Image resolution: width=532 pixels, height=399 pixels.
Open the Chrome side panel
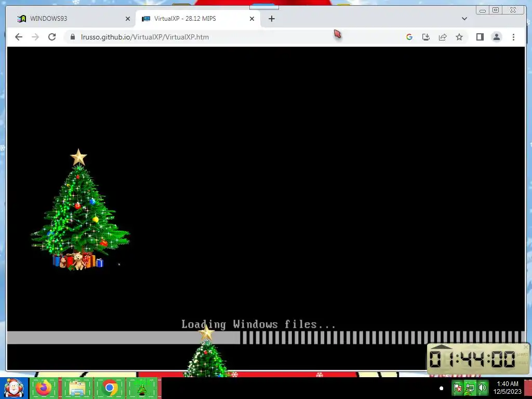[x=480, y=37]
